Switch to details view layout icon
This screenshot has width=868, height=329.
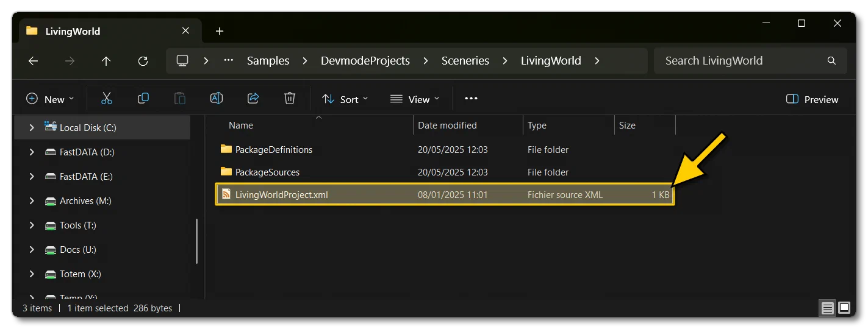point(828,308)
